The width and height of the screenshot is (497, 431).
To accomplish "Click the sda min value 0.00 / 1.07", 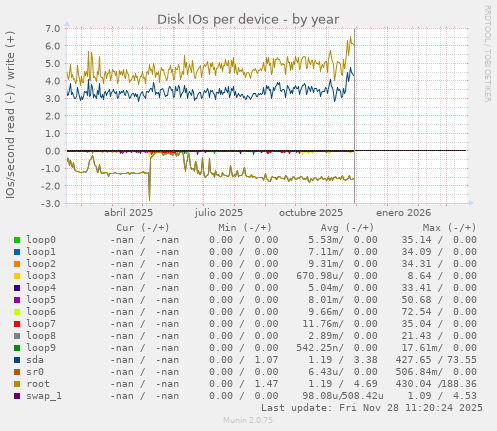I will (244, 360).
